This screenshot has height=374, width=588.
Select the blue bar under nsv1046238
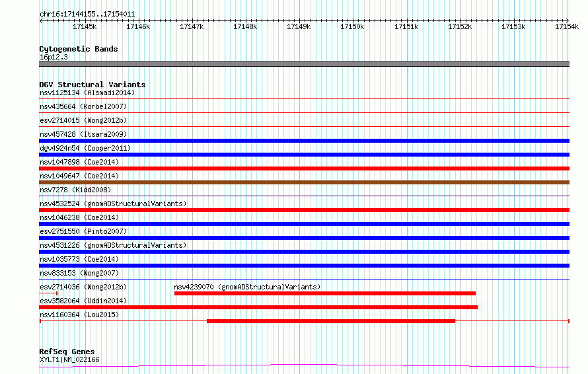click(x=304, y=224)
